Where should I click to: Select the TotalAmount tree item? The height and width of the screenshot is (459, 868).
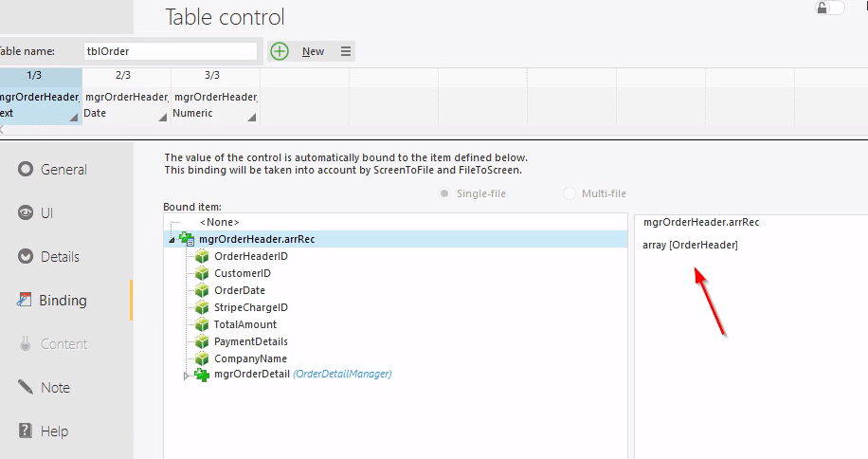(245, 324)
